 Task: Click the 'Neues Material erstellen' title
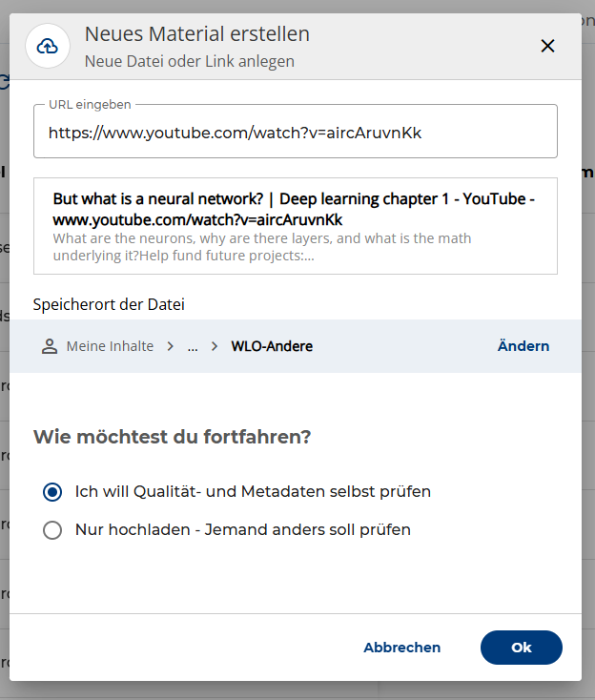pos(197,34)
